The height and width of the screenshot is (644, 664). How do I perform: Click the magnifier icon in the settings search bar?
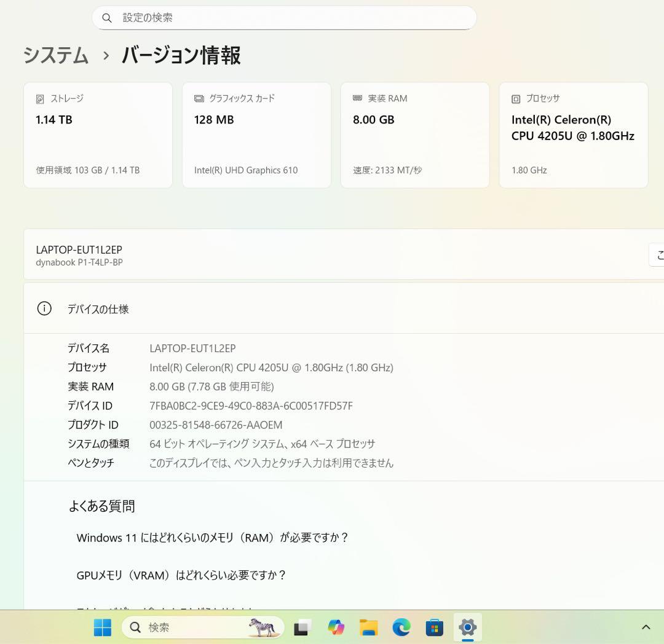[107, 18]
